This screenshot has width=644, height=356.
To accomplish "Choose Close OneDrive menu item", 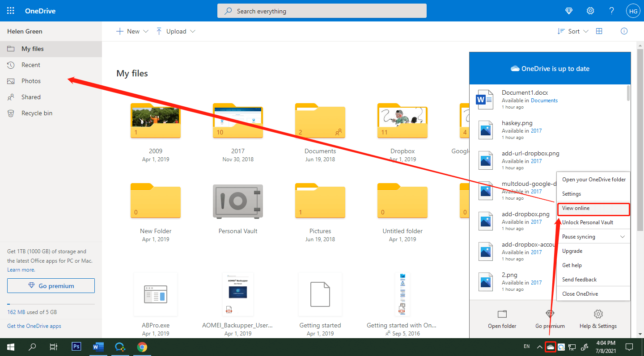I will coord(593,294).
